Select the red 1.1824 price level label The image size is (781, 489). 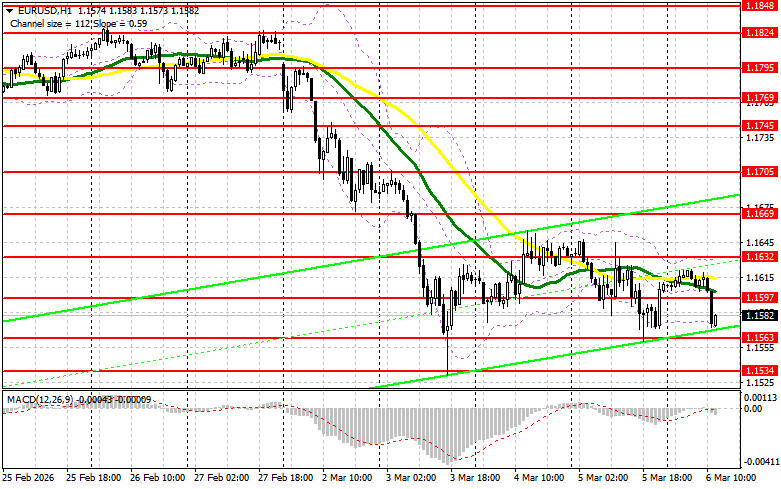[759, 33]
